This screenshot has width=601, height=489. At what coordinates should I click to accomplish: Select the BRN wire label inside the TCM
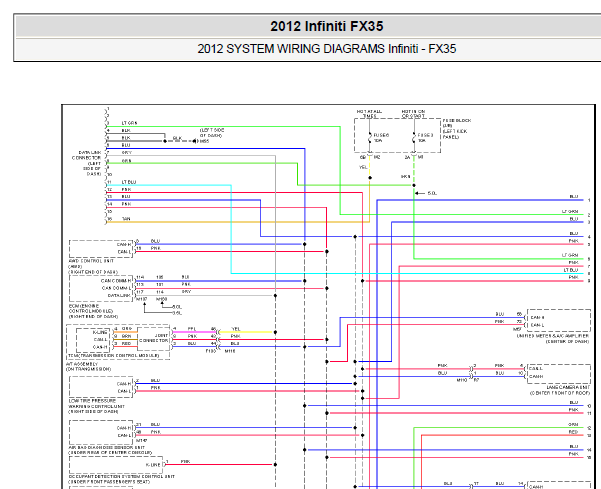pos(126,336)
